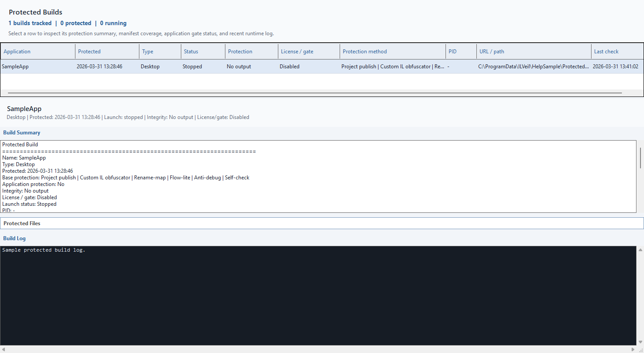Click the PID column header

coord(453,52)
